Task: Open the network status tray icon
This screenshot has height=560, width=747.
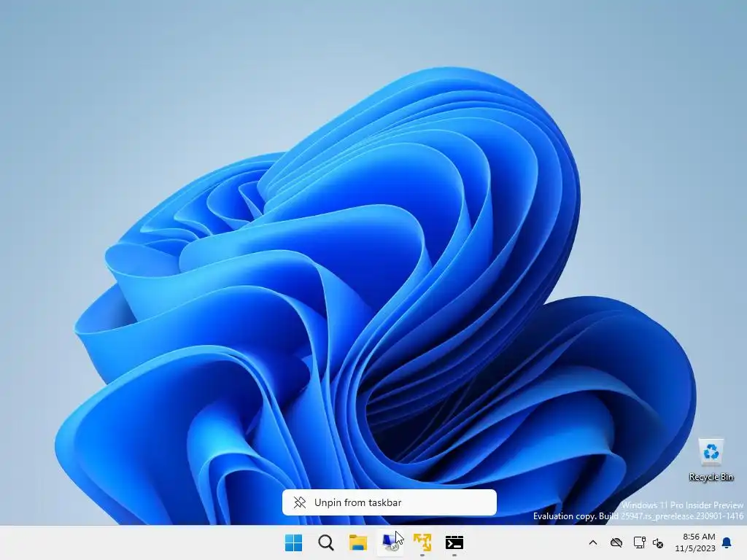Action: (639, 542)
